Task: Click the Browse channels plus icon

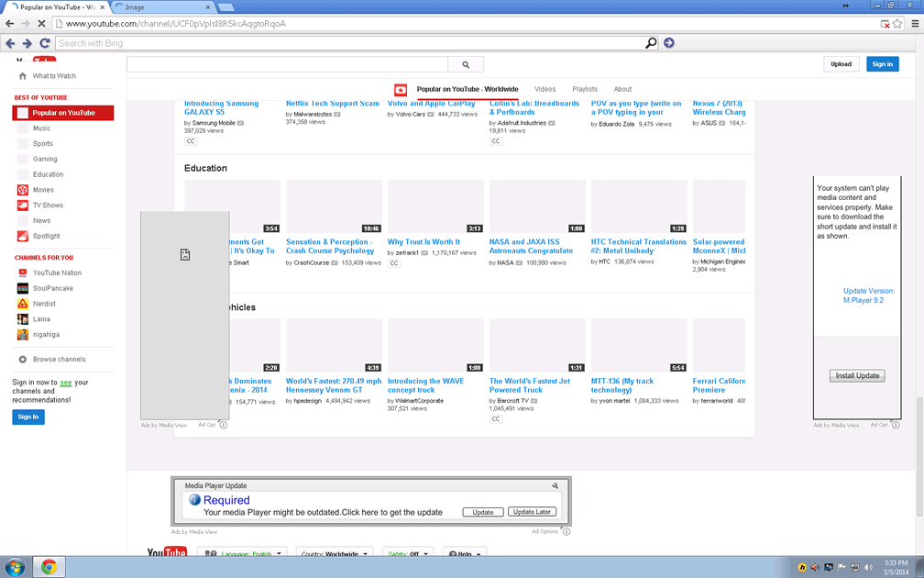Action: tap(23, 360)
